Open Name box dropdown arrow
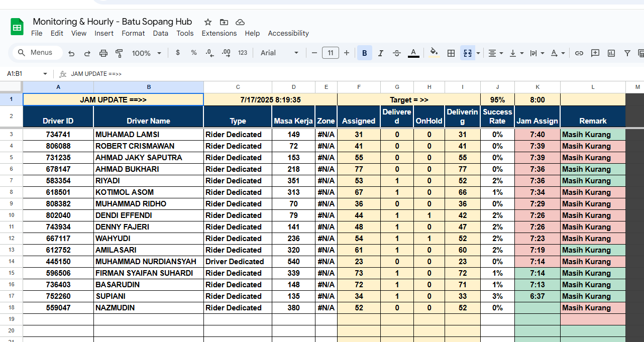Viewport: 644px width, 342px height. point(45,74)
